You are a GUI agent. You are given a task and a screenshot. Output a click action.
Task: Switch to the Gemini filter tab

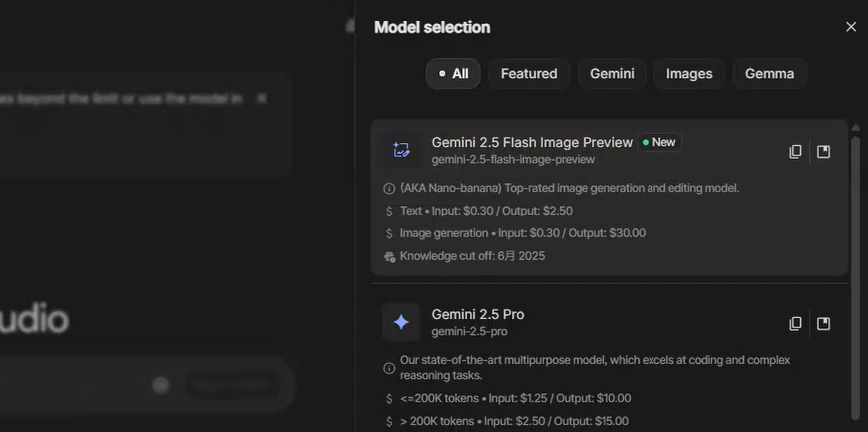coord(612,74)
